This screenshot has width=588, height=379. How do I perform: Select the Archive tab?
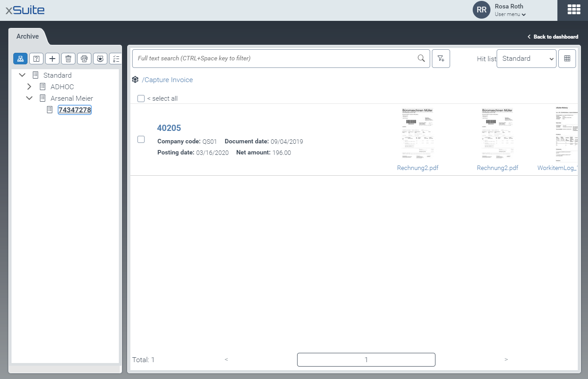tap(27, 36)
